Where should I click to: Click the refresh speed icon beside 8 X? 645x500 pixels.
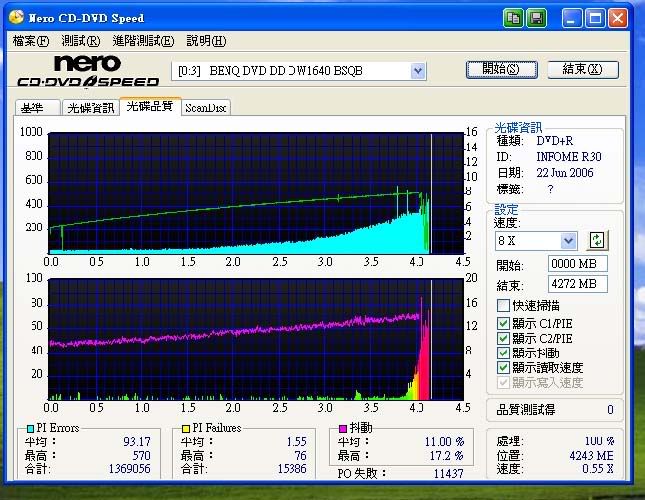tap(597, 240)
